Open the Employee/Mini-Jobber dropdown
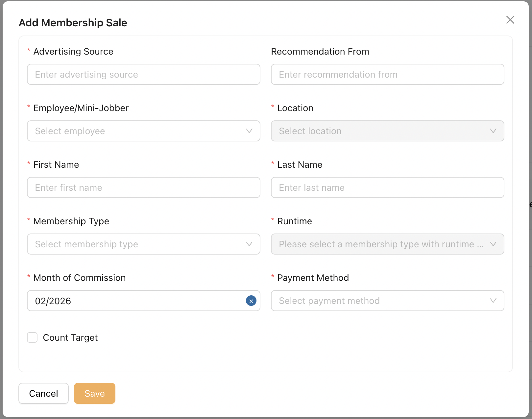Screen dimensions: 532x419 [138, 131]
